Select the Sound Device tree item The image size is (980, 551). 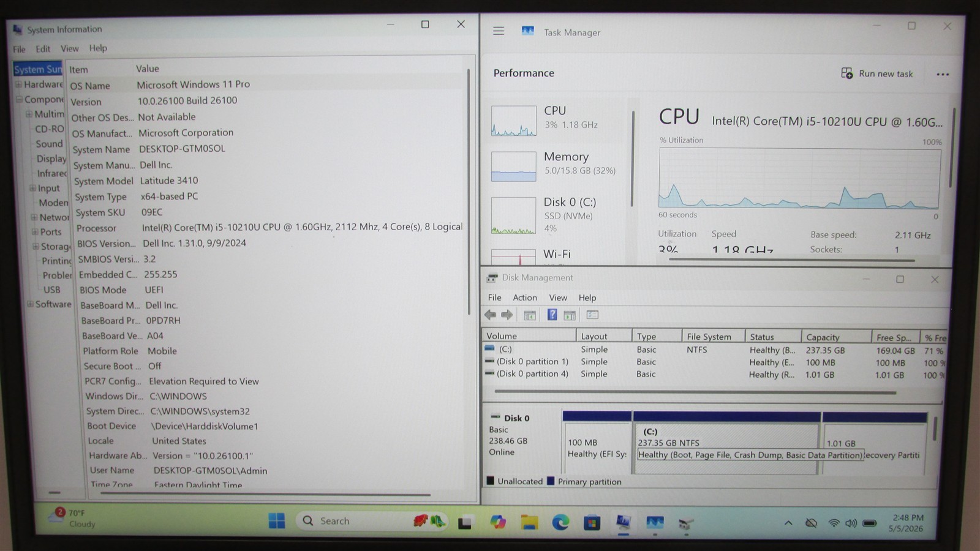49,144
